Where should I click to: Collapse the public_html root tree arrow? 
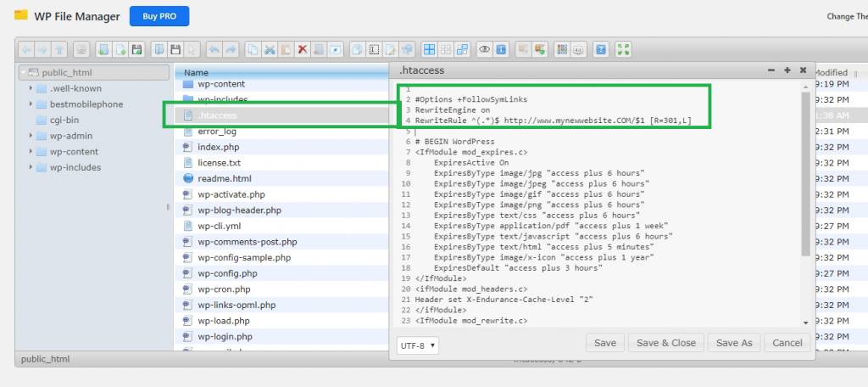tap(23, 73)
